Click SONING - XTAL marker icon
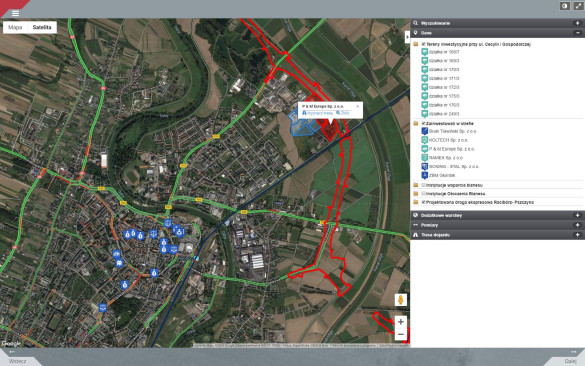 425,166
